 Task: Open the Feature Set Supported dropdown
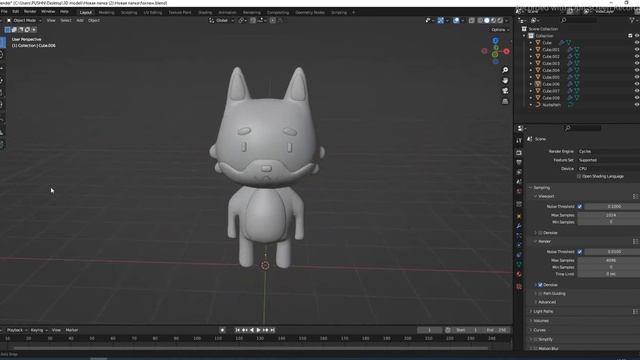[x=608, y=160]
